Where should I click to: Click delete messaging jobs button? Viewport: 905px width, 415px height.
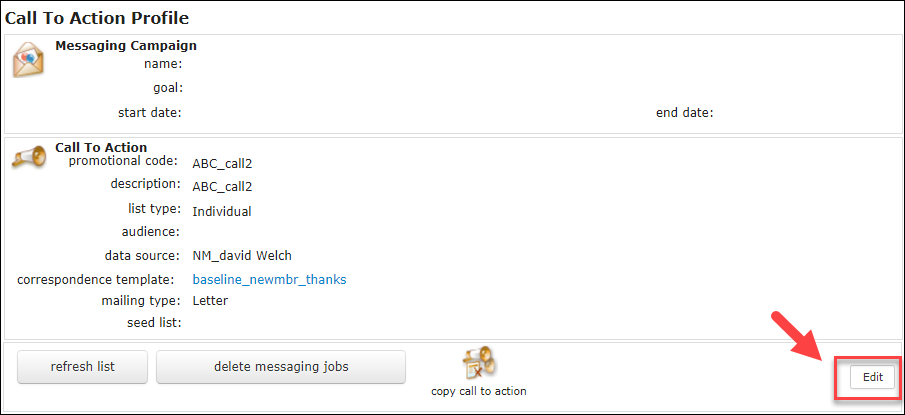click(x=281, y=367)
